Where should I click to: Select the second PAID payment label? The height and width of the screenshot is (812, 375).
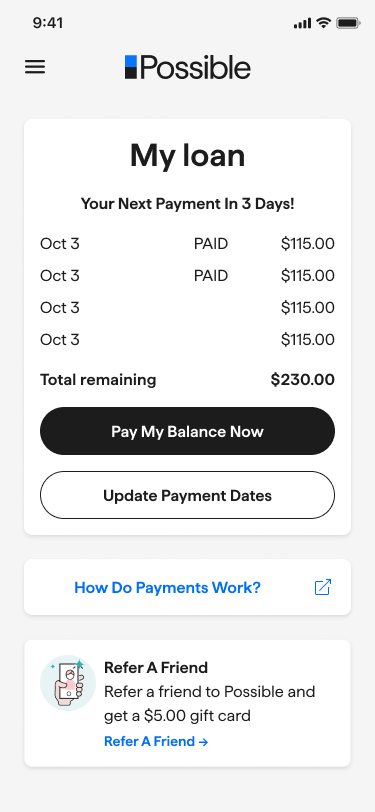[x=211, y=276]
